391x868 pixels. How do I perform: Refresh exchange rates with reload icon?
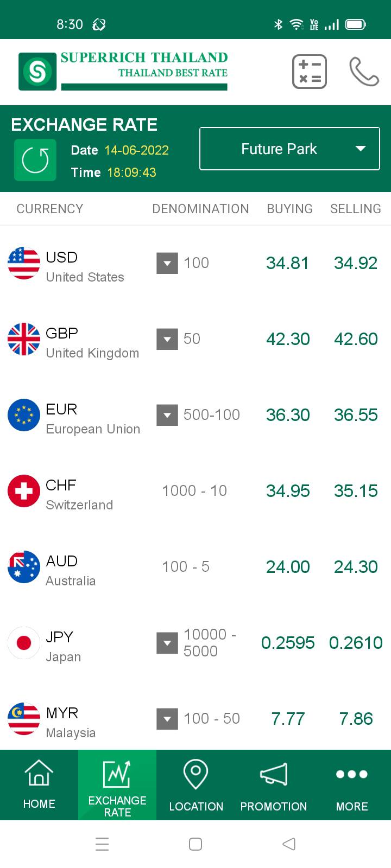pyautogui.click(x=35, y=160)
